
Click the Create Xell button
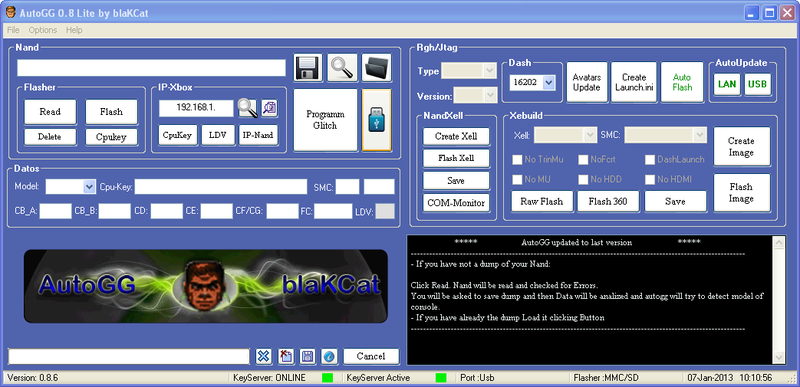(456, 136)
